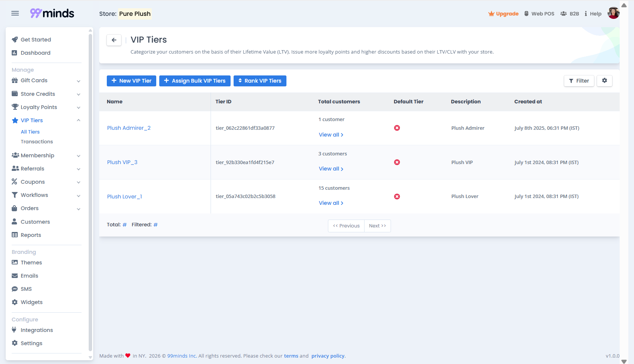Expand the Loyalty Points submenu chevron
Screen dimensions: 634x364
[78, 108]
